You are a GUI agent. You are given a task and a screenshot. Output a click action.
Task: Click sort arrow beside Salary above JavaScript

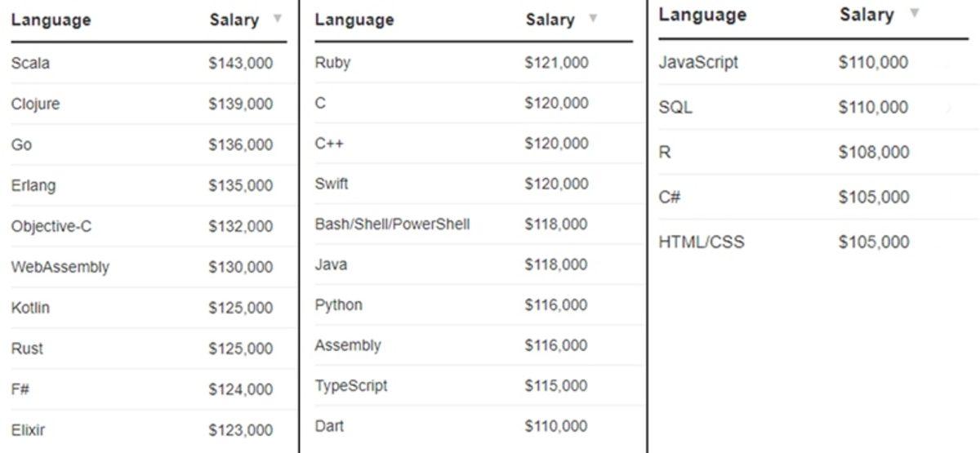[x=915, y=13]
